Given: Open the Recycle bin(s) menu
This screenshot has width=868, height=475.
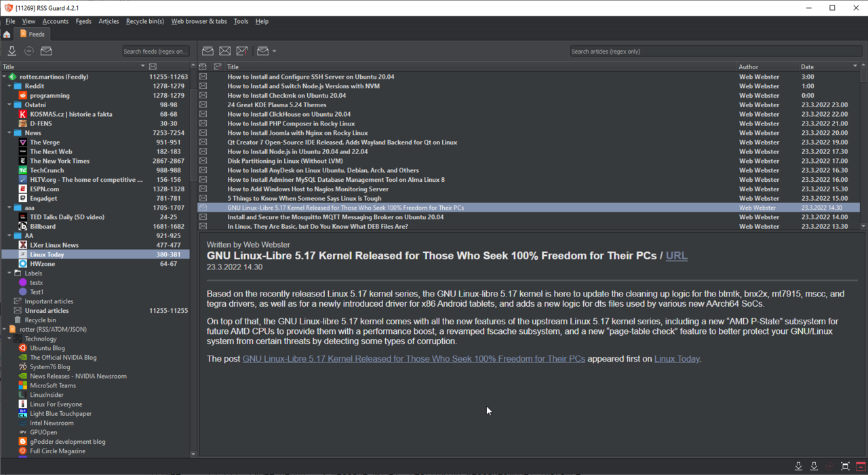Looking at the screenshot, I should click(145, 21).
